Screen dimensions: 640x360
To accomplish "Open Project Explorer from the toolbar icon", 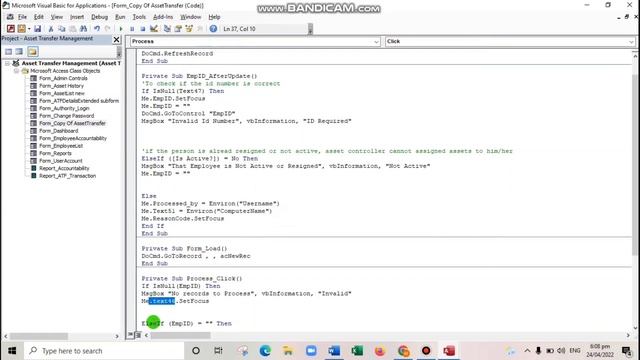I will (167, 29).
